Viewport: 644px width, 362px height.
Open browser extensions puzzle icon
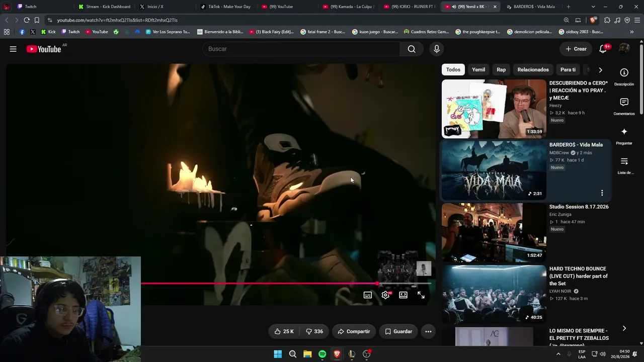click(607, 20)
